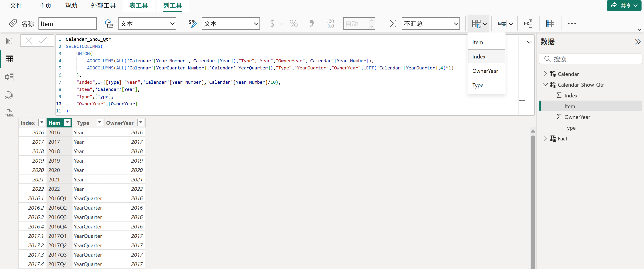Open the OwnerYear column filter dropdown

(141, 123)
